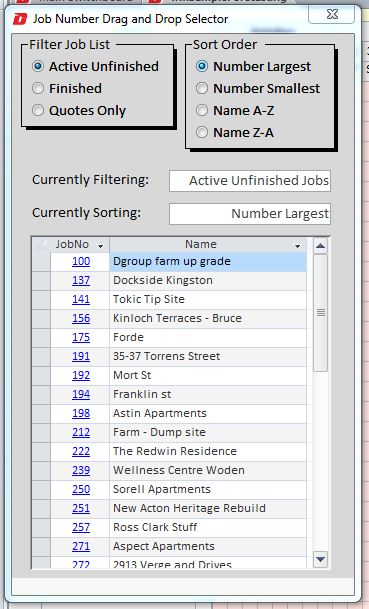Open job number 137 link
Screen dimensions: 369x609
[81, 280]
